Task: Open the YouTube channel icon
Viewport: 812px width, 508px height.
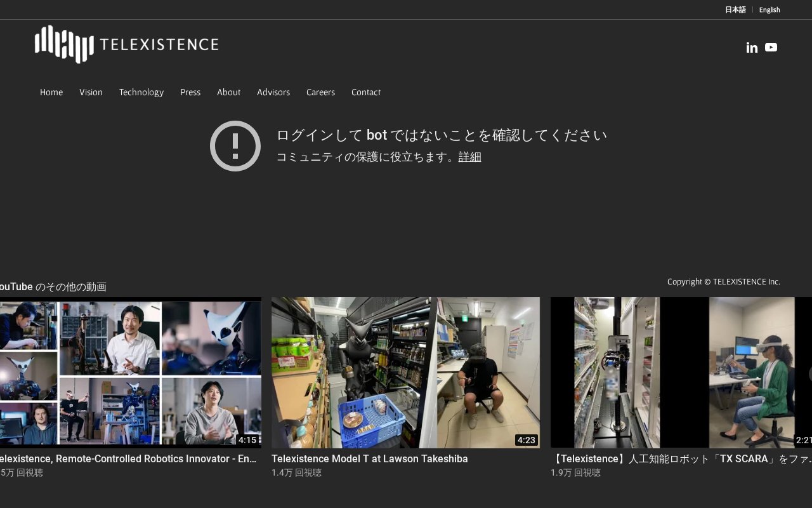Action: pos(771,48)
